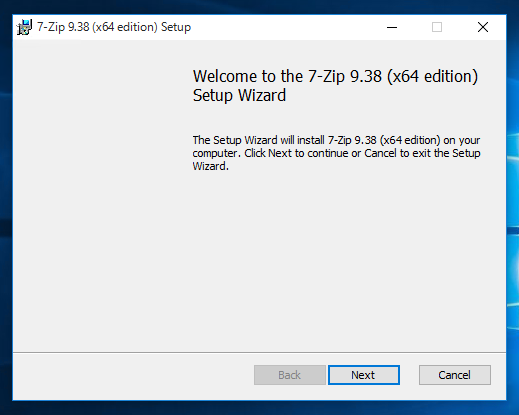519x415 pixels.
Task: Click the 'Welcome to the 7-Zip 9.38' heading
Action: 335,86
